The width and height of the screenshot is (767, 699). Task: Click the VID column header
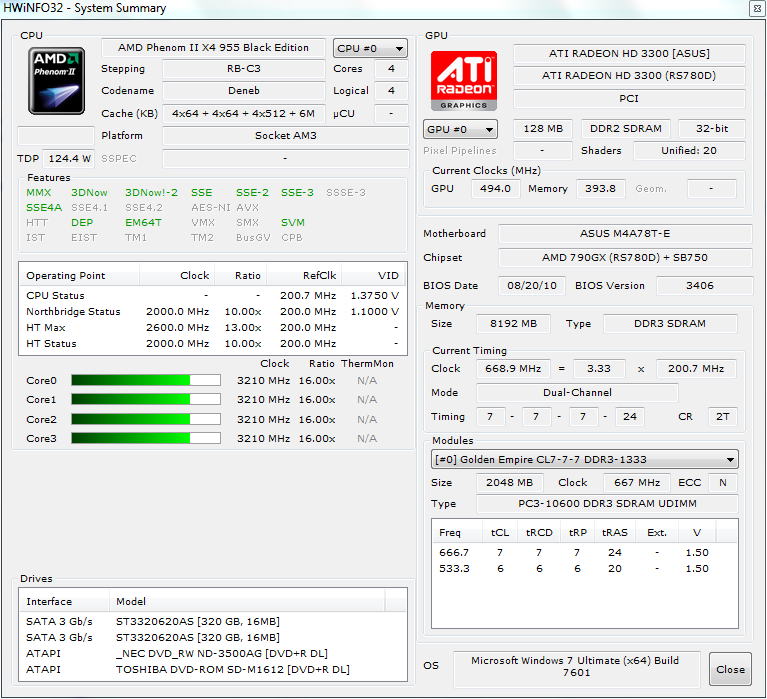click(x=373, y=275)
